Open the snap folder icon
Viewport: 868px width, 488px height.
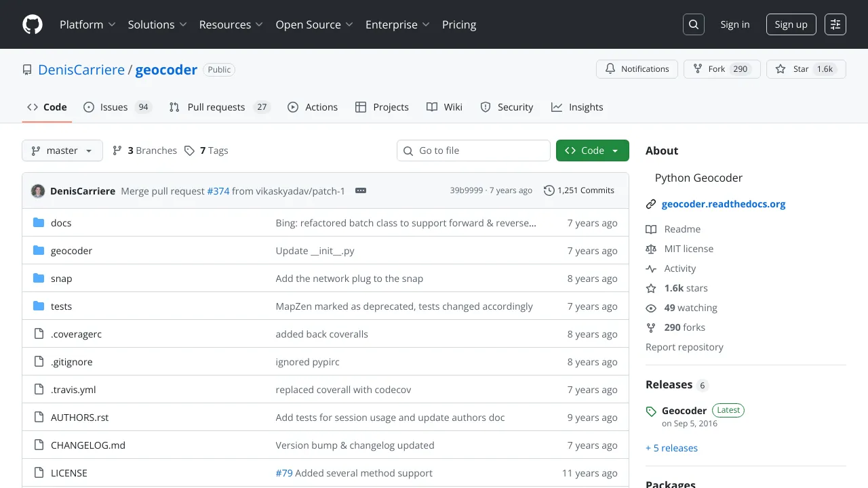[39, 279]
